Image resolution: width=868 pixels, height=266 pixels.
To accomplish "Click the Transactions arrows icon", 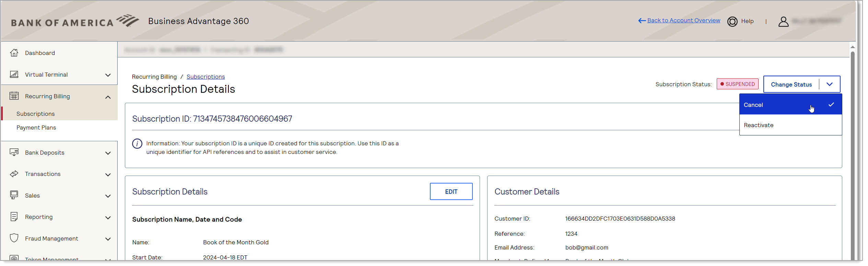I will [14, 174].
